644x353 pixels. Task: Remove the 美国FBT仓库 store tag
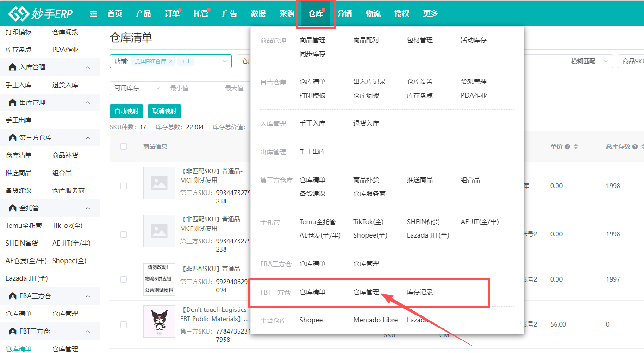point(171,61)
